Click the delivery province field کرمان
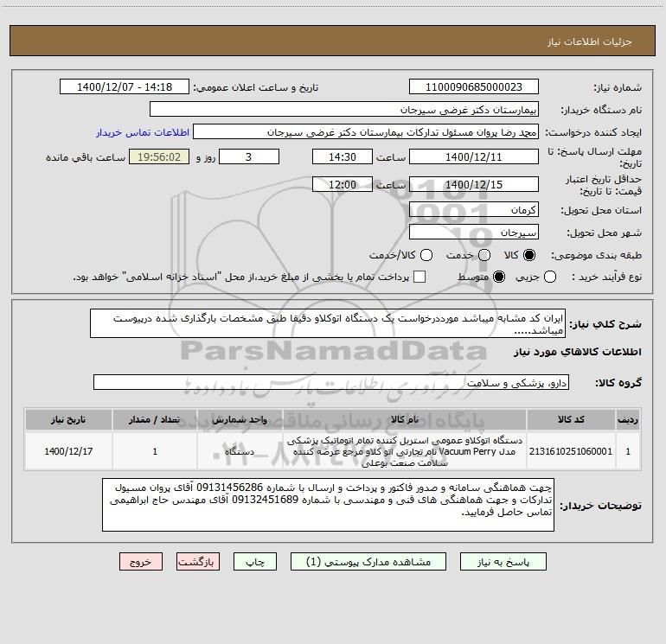 (x=474, y=210)
